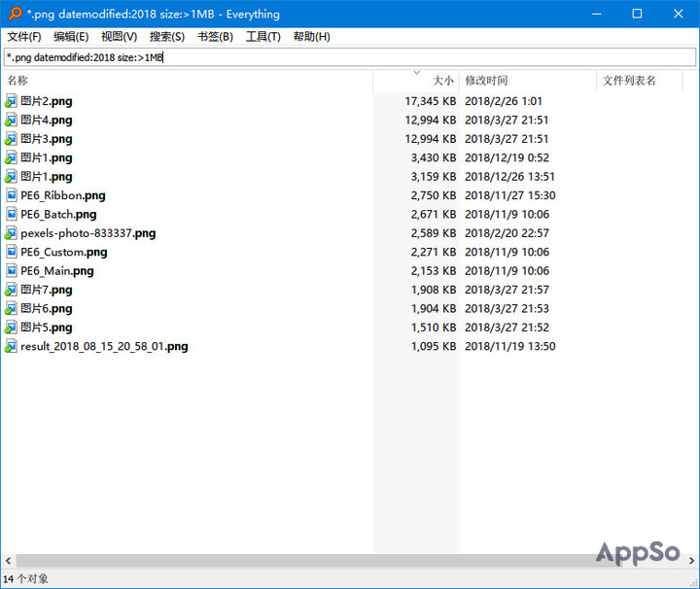Image resolution: width=700 pixels, height=589 pixels.
Task: Open the 搜索(S) menu
Action: click(167, 37)
